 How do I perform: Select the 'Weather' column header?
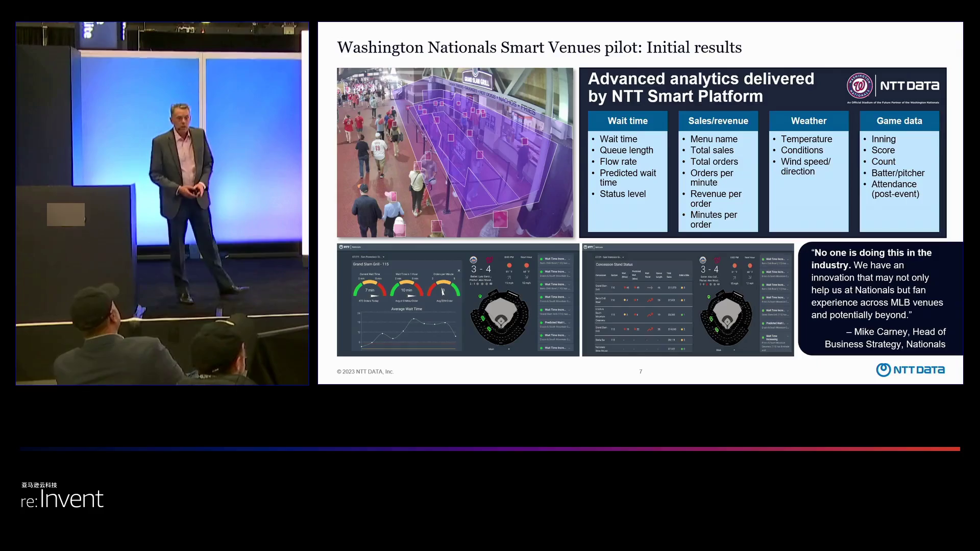[808, 121]
